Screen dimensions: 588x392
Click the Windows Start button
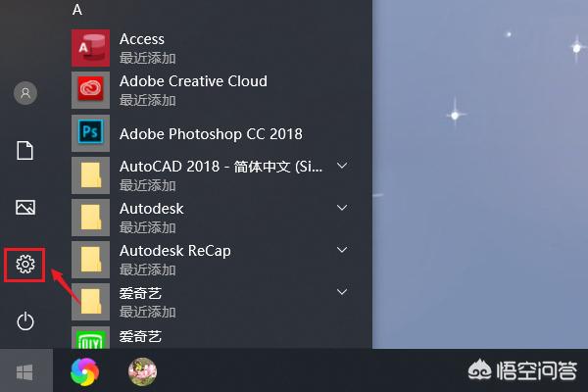pyautogui.click(x=24, y=371)
